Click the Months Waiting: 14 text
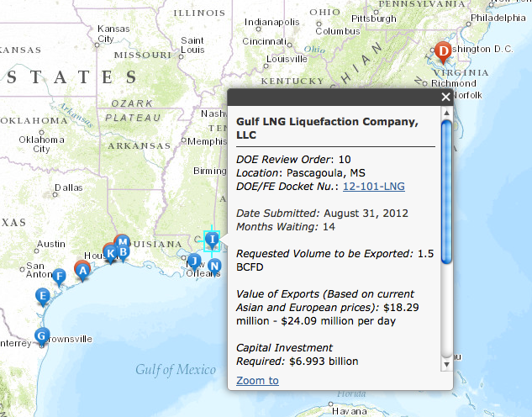 point(286,227)
